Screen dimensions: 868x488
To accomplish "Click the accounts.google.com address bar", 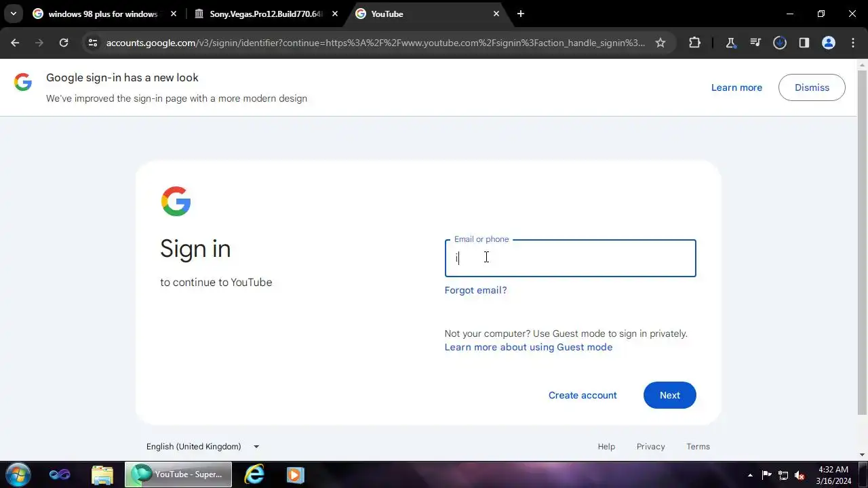I will click(x=375, y=43).
